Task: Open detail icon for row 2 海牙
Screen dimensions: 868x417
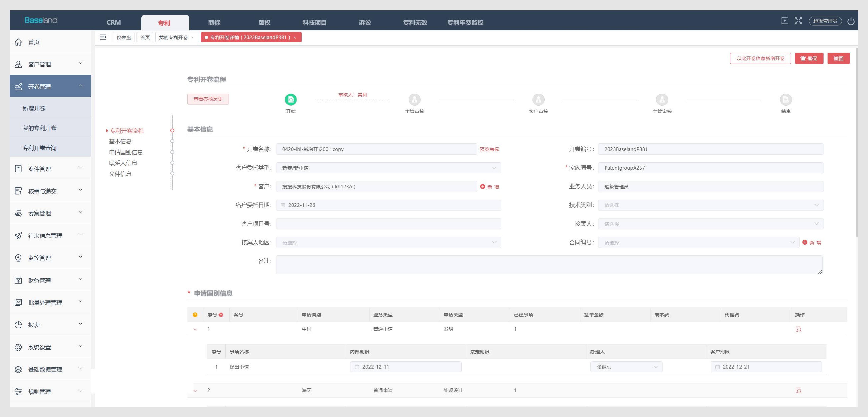Action: click(798, 390)
